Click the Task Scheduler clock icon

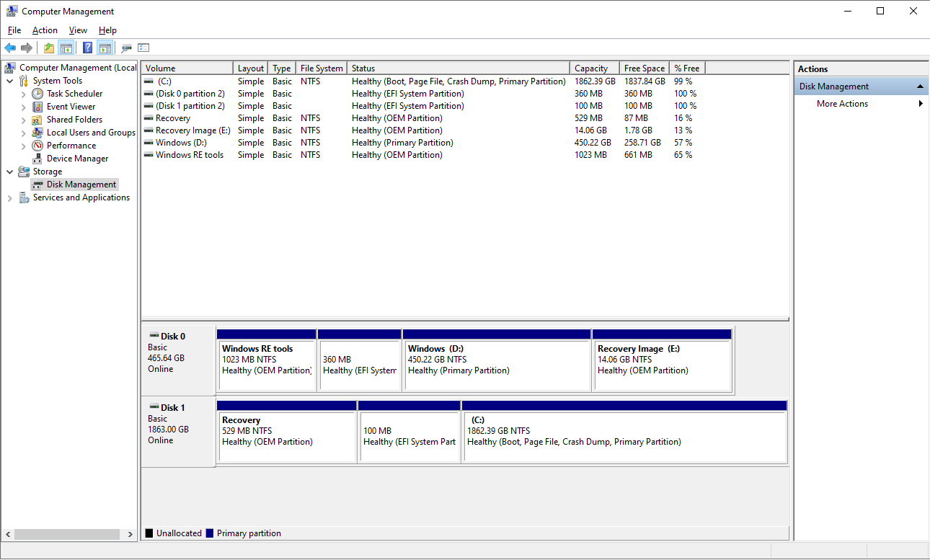pos(37,94)
